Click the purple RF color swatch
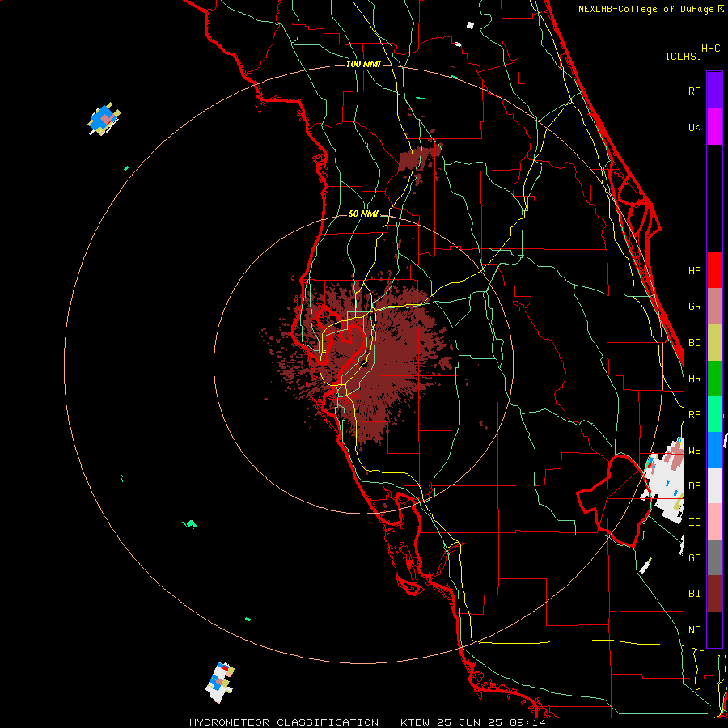728x728 pixels. point(714,91)
